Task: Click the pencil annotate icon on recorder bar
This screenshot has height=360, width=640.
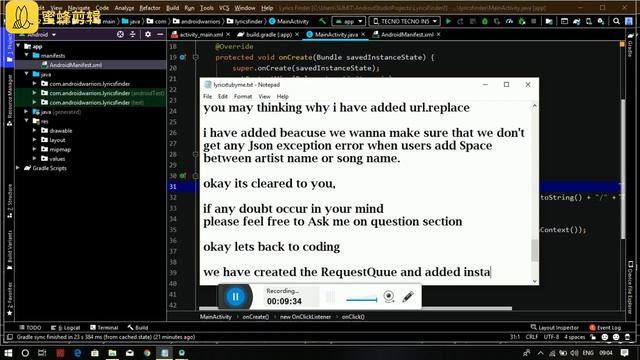Action: coord(408,297)
